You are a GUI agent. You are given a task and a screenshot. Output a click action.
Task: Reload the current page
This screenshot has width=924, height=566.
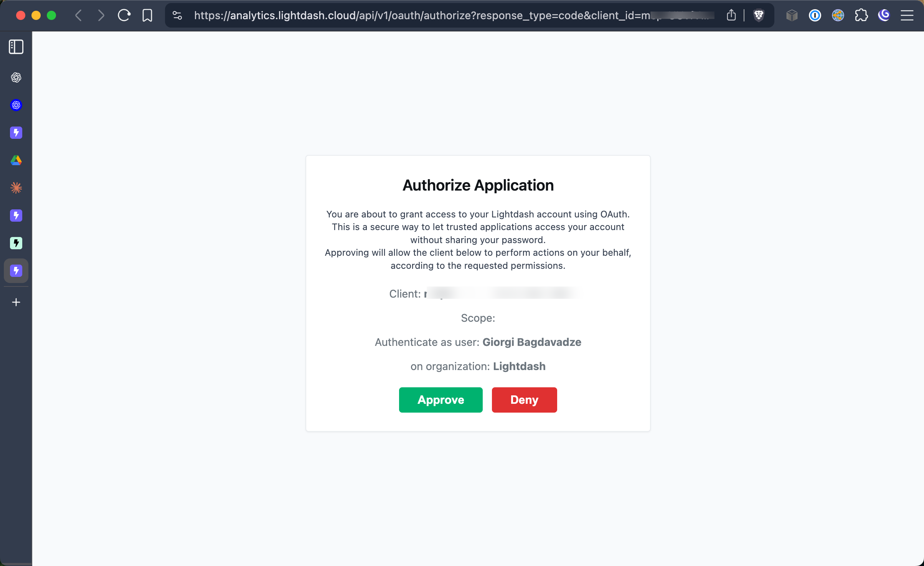[124, 15]
